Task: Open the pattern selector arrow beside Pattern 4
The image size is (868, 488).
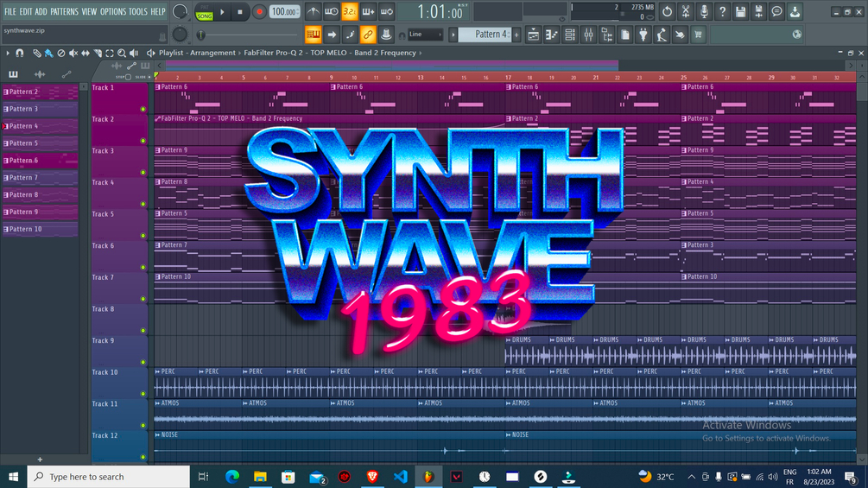Action: 453,35
